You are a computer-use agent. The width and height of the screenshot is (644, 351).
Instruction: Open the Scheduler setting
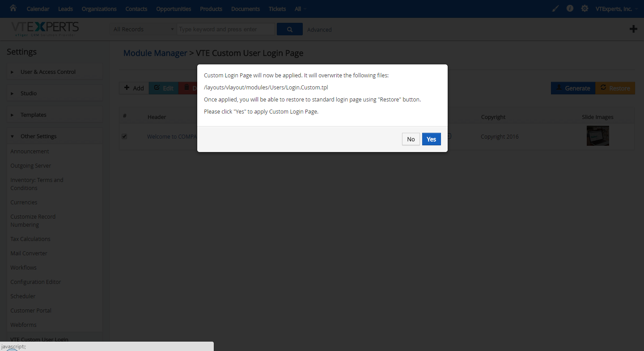[x=23, y=296]
